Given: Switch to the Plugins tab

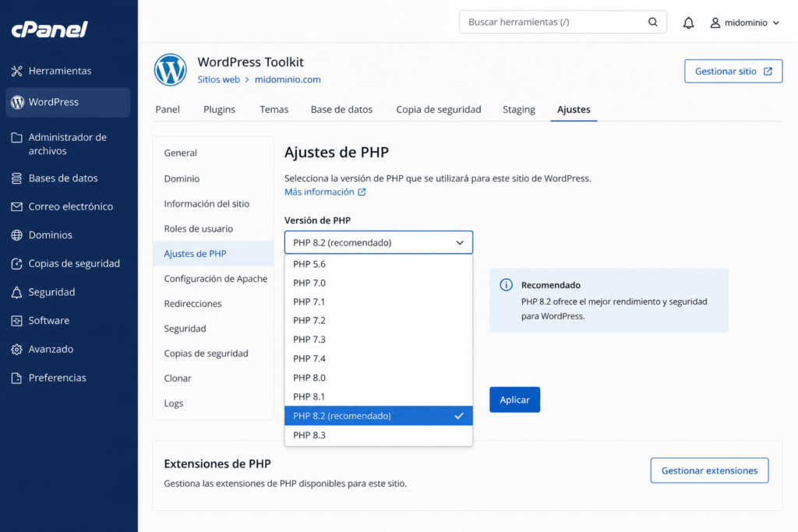Looking at the screenshot, I should [x=219, y=109].
